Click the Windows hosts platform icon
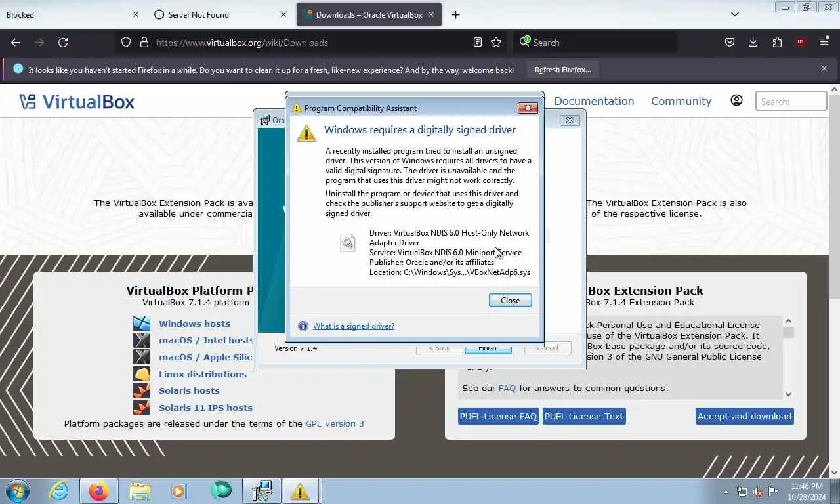The width and height of the screenshot is (840, 504). pos(142,324)
